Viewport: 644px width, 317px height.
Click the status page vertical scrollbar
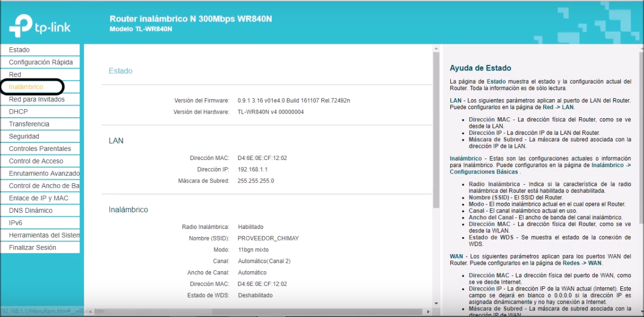coord(436,131)
